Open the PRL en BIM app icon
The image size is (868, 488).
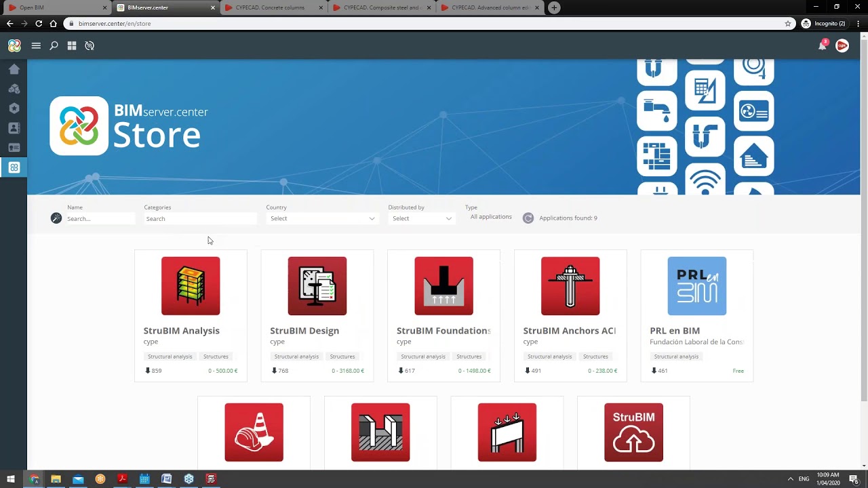tap(697, 286)
